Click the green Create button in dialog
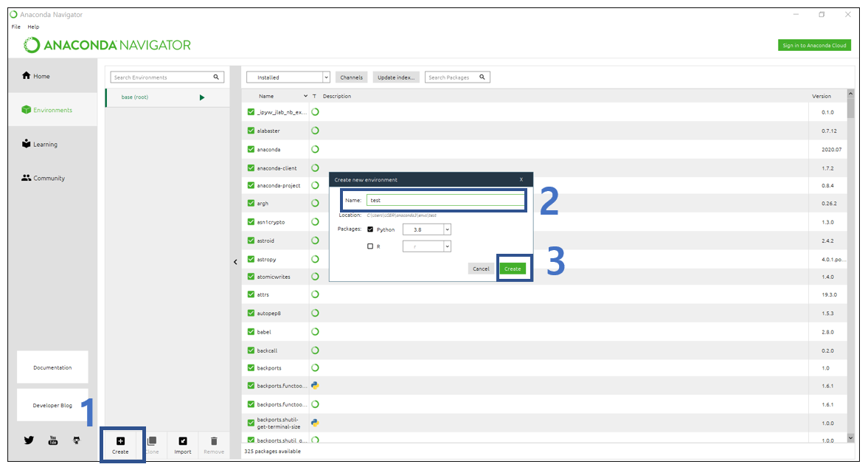The image size is (868, 467). [513, 269]
